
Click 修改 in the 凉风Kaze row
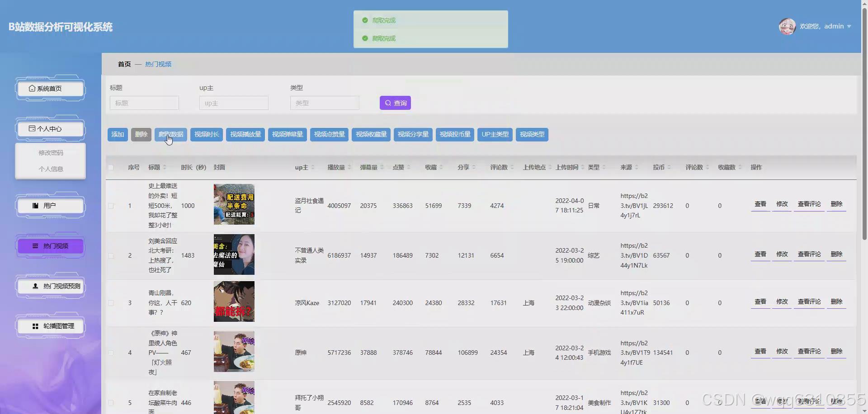[x=782, y=302]
